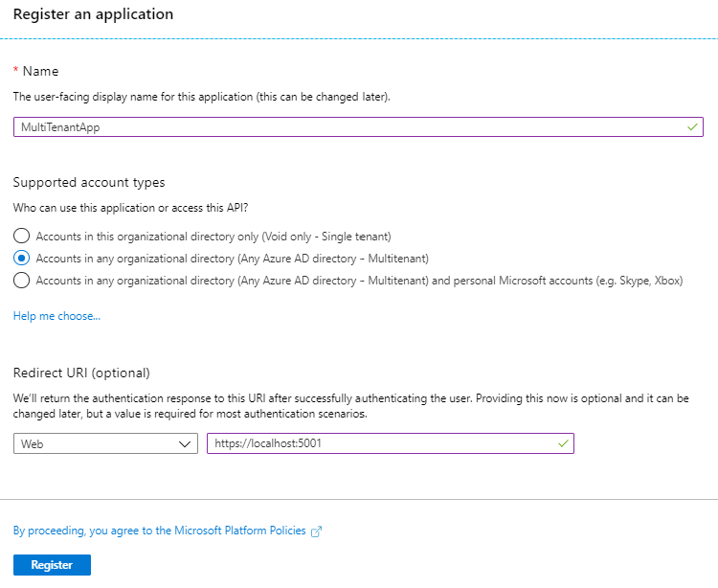
Task: Click the 'user-facing display name' description text
Action: click(201, 97)
